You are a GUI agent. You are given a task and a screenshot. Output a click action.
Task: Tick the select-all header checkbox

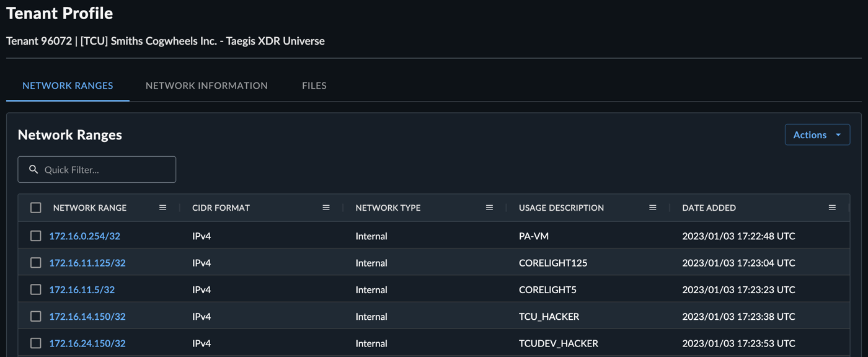(36, 208)
